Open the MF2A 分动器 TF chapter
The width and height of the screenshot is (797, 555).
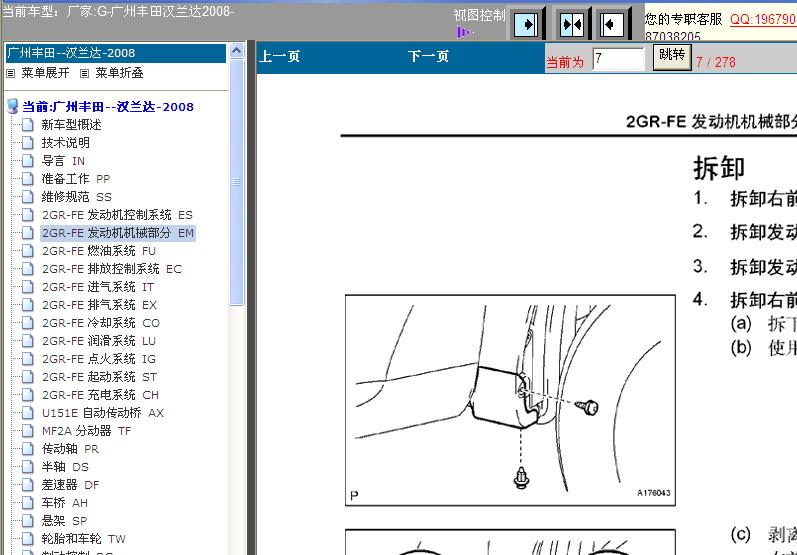pyautogui.click(x=86, y=431)
